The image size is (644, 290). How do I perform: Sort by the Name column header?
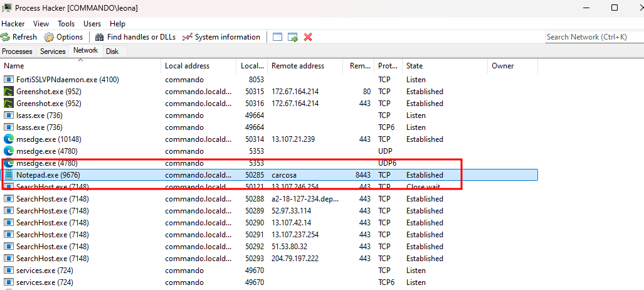click(14, 66)
